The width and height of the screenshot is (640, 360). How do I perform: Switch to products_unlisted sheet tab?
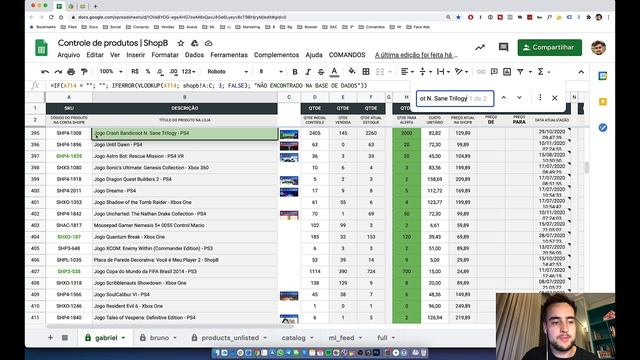click(230, 338)
